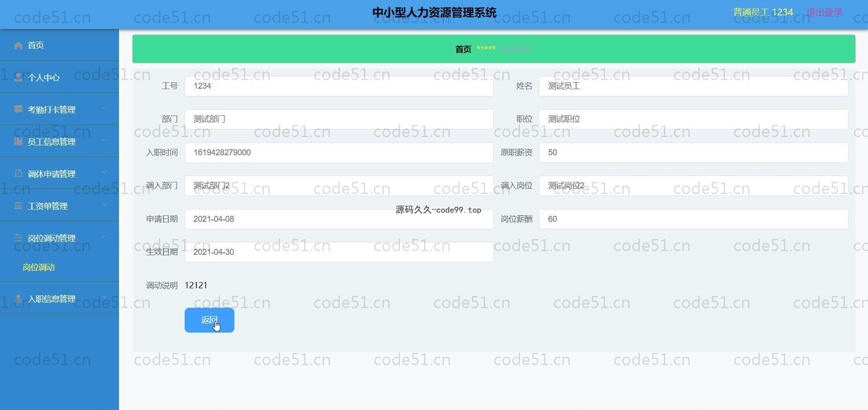
Task: Click the 调动说明 label
Action: click(x=162, y=286)
